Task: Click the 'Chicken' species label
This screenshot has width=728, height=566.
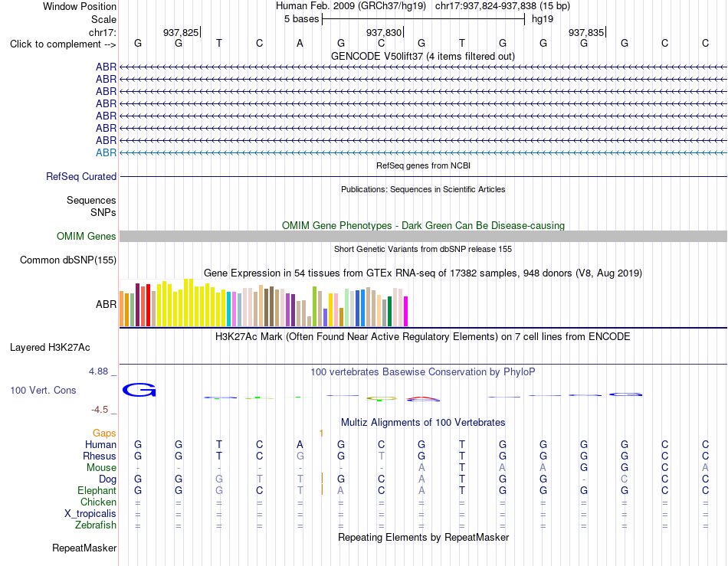Action: [x=98, y=502]
